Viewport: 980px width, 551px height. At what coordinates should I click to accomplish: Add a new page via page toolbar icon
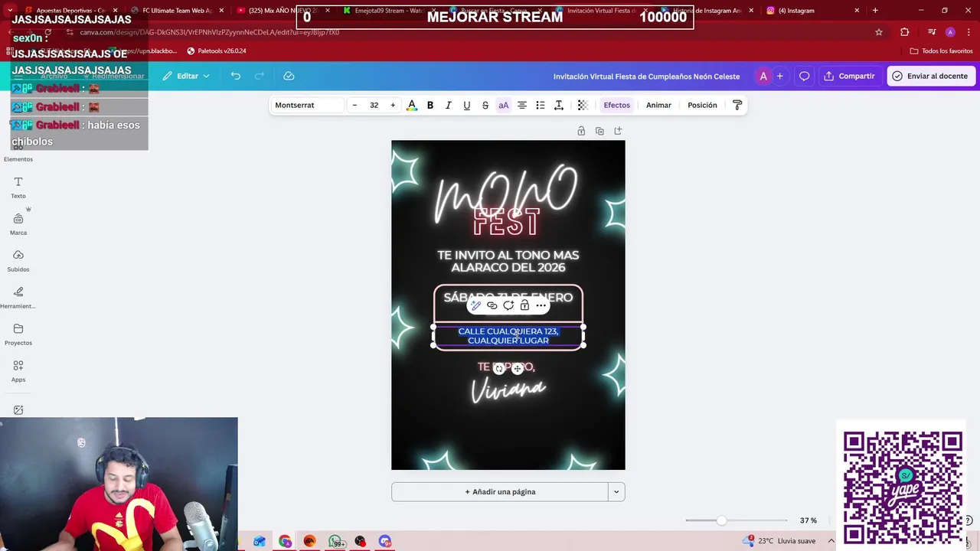(618, 131)
